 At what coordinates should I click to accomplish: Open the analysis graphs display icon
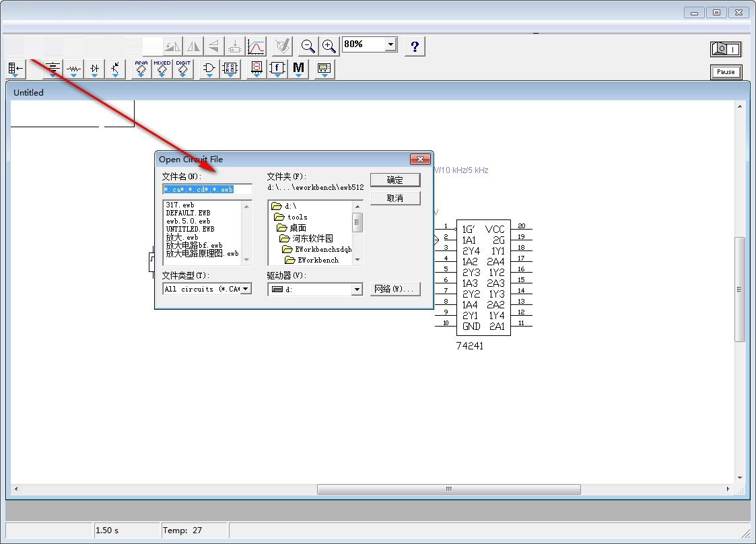coord(256,46)
